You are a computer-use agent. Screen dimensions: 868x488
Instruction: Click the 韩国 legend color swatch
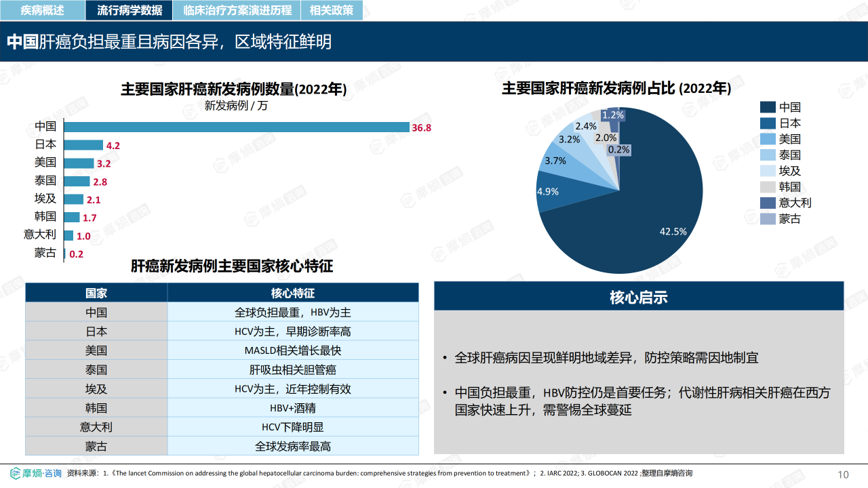[768, 187]
